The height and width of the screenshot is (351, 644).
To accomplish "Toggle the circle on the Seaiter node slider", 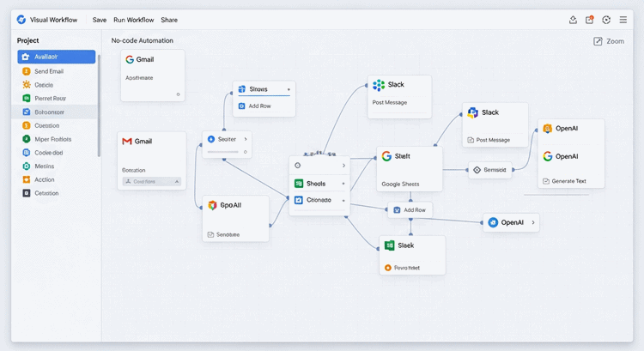I will click(245, 152).
